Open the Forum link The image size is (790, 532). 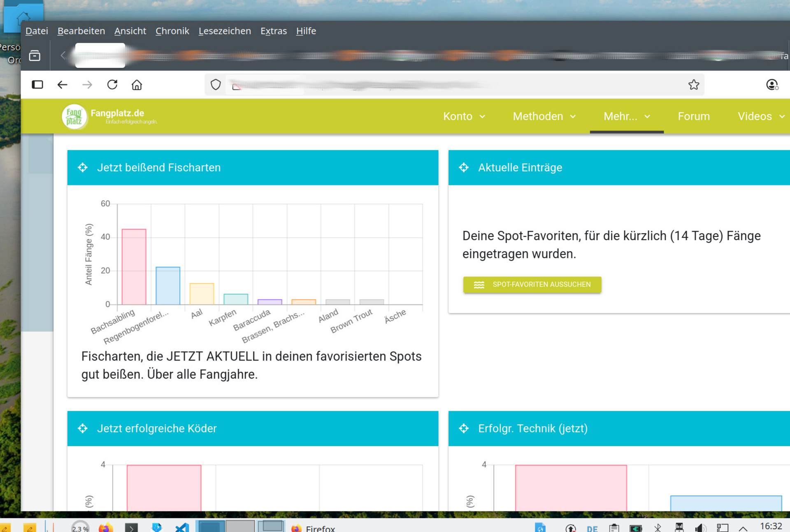coord(693,116)
